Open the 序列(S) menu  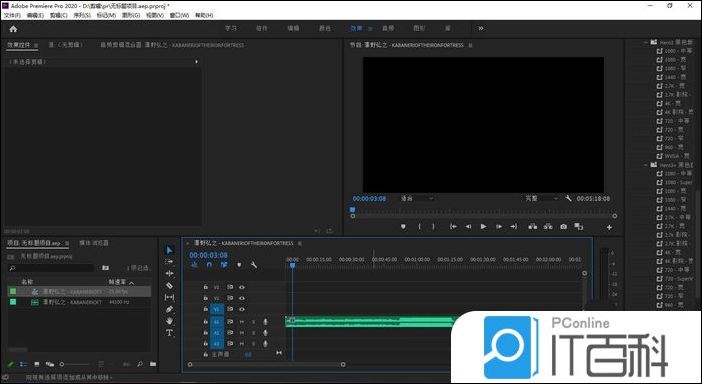pyautogui.click(x=82, y=15)
